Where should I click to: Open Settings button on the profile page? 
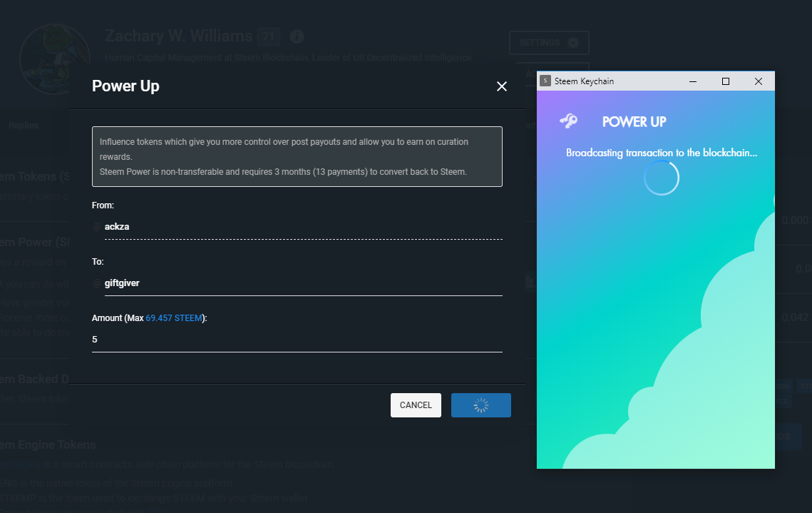pyautogui.click(x=549, y=43)
